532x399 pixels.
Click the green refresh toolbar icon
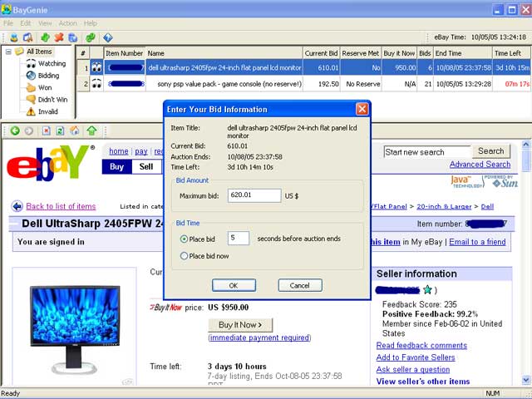(91, 37)
